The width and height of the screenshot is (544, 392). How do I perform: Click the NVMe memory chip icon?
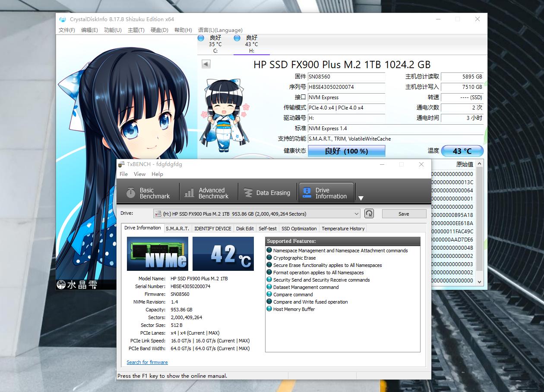click(157, 254)
